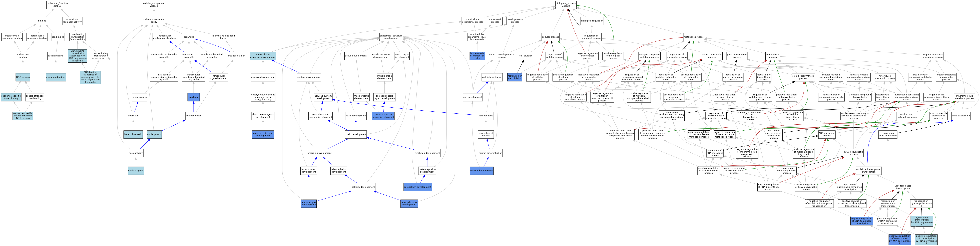Click the homeostasis of number of cells node
The width and height of the screenshot is (980, 246).
pyautogui.click(x=477, y=56)
